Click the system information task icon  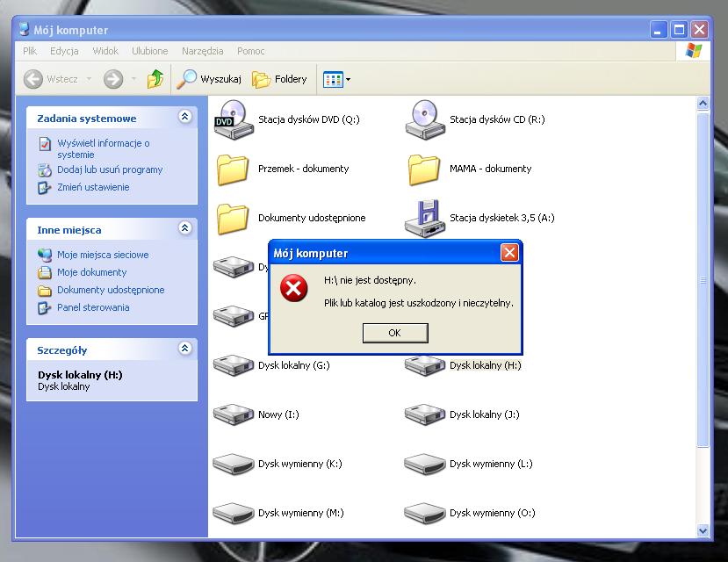coord(45,144)
